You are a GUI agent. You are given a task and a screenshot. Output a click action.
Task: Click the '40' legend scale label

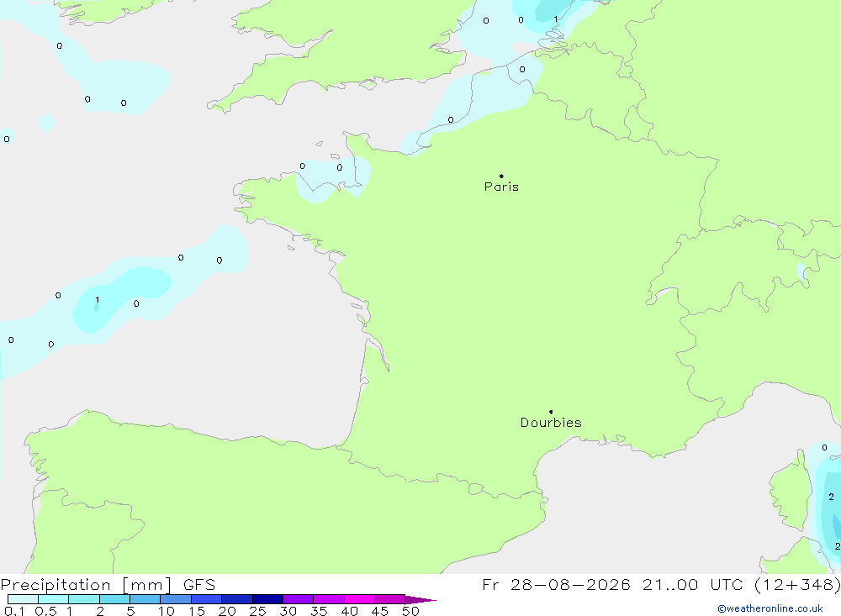(x=350, y=611)
